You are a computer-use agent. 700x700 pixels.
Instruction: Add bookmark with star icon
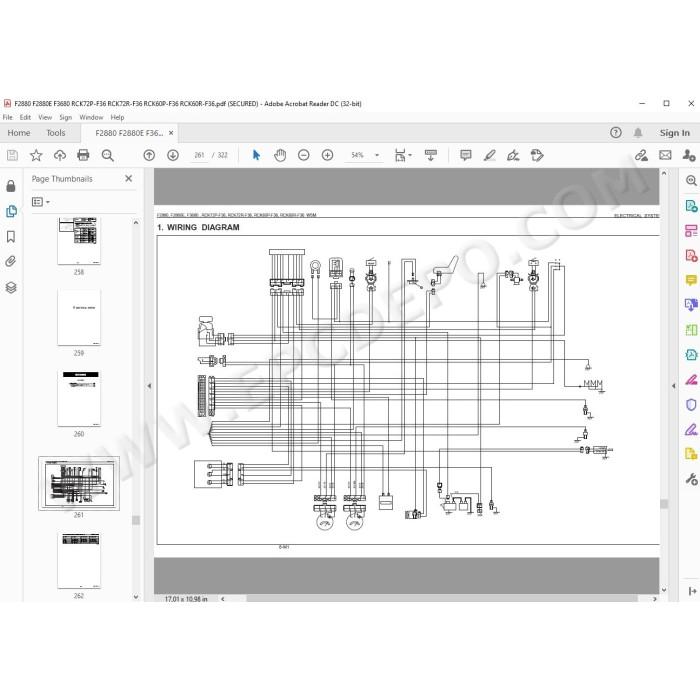point(36,155)
